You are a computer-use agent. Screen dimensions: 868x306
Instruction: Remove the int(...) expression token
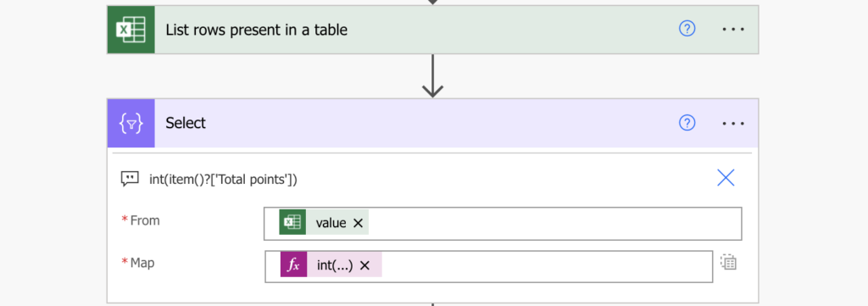click(364, 265)
